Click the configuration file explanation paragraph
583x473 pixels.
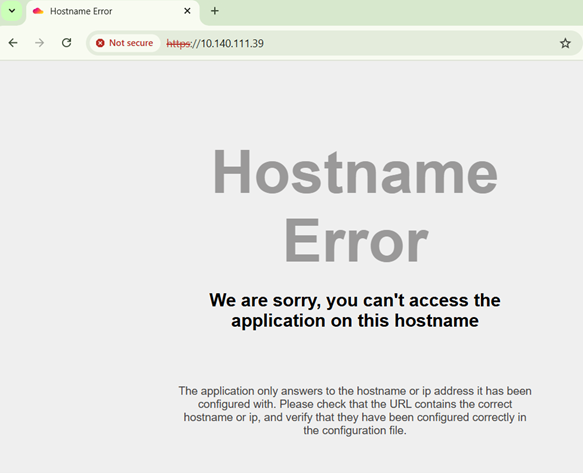[x=355, y=411]
